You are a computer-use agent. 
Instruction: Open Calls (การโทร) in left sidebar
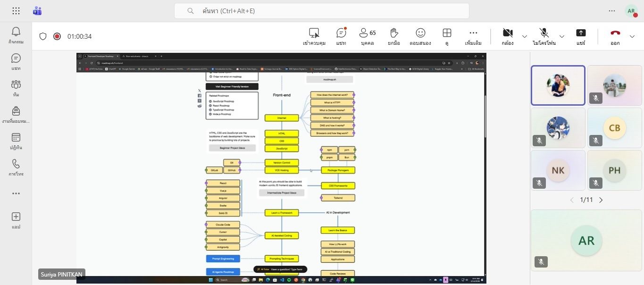tap(16, 167)
